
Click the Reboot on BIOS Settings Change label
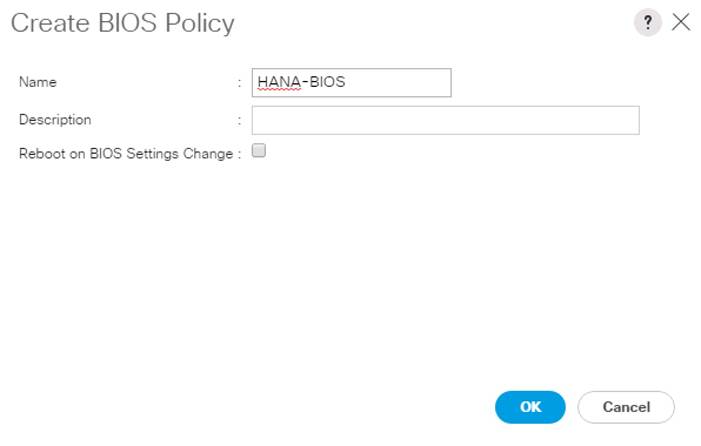click(x=126, y=154)
